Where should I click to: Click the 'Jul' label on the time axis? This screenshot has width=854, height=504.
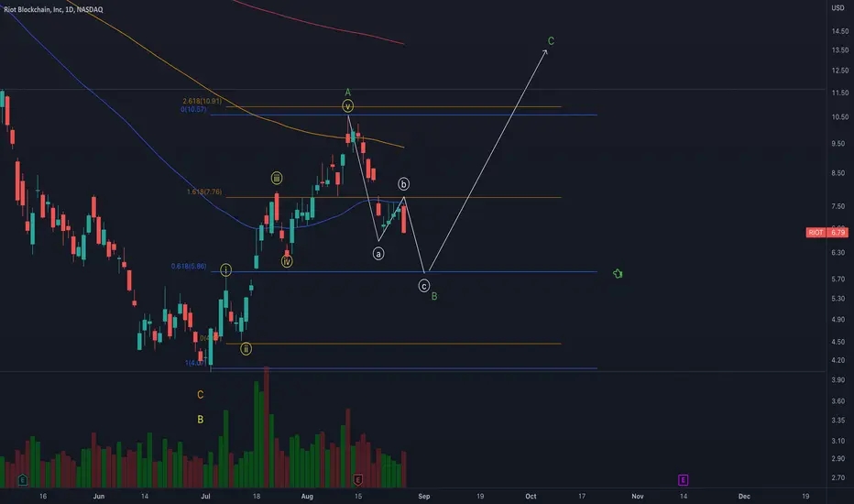(x=205, y=497)
